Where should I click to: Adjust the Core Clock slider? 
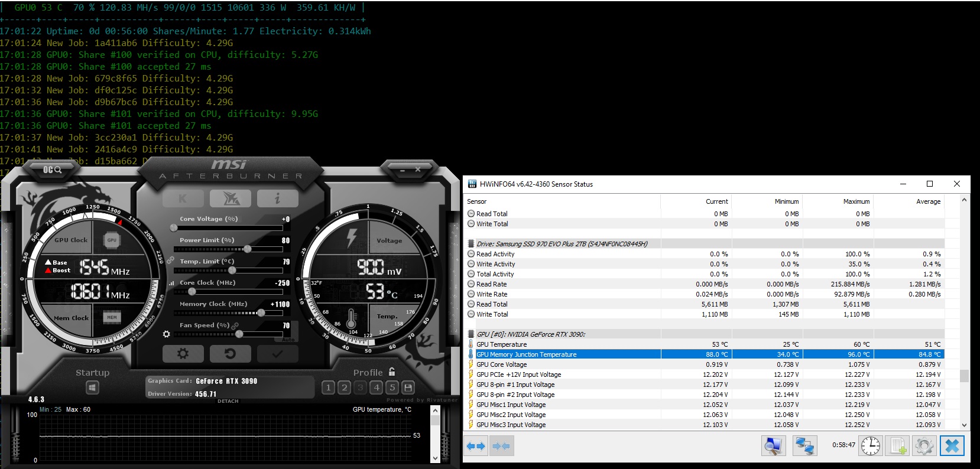(228, 291)
